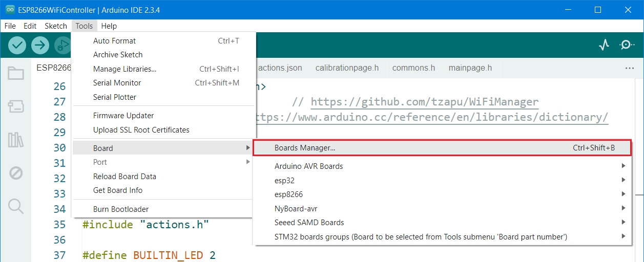
Task: Open the Search sidebar icon
Action: point(16,206)
